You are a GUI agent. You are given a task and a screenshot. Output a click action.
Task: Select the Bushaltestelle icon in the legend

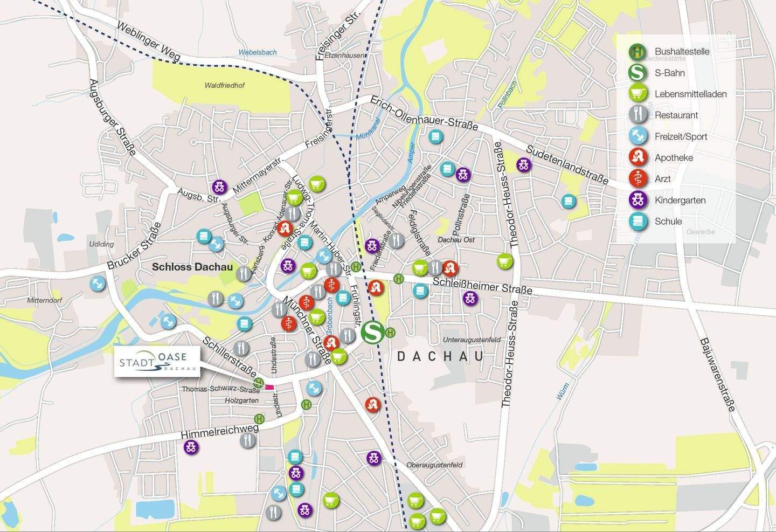(x=638, y=52)
